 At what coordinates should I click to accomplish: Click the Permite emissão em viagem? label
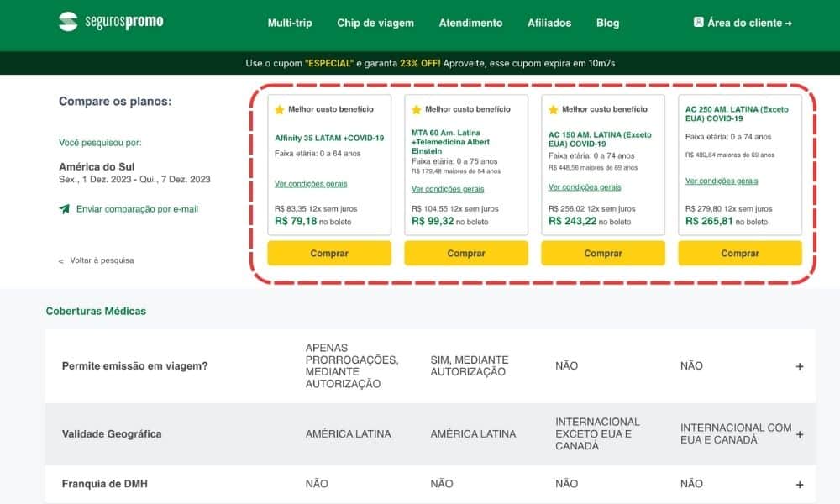[x=135, y=365]
